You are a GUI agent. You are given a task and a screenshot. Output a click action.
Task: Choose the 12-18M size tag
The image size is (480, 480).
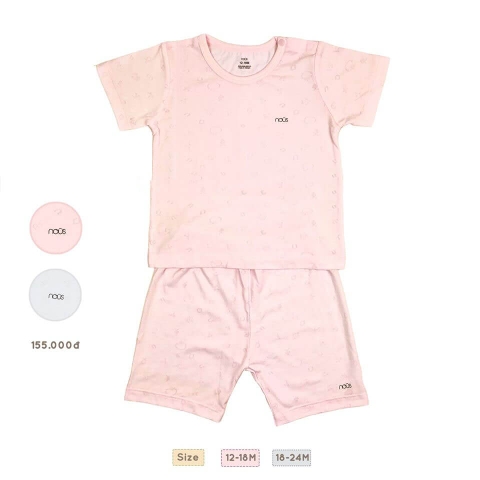point(240,458)
